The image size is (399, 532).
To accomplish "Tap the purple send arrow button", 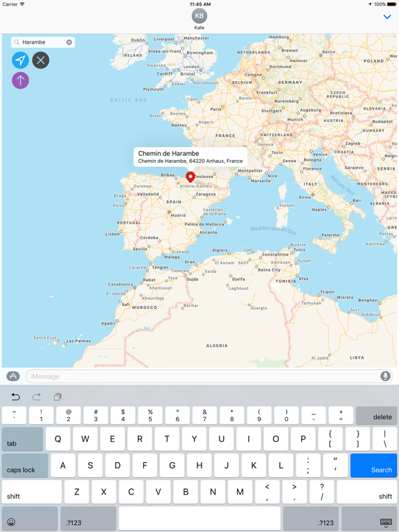I will pyautogui.click(x=20, y=80).
